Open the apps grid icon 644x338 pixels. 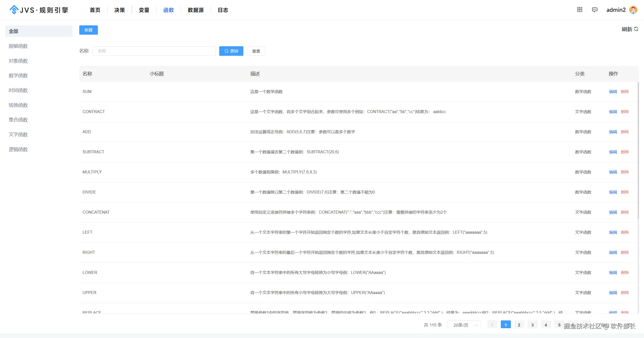pyautogui.click(x=580, y=10)
